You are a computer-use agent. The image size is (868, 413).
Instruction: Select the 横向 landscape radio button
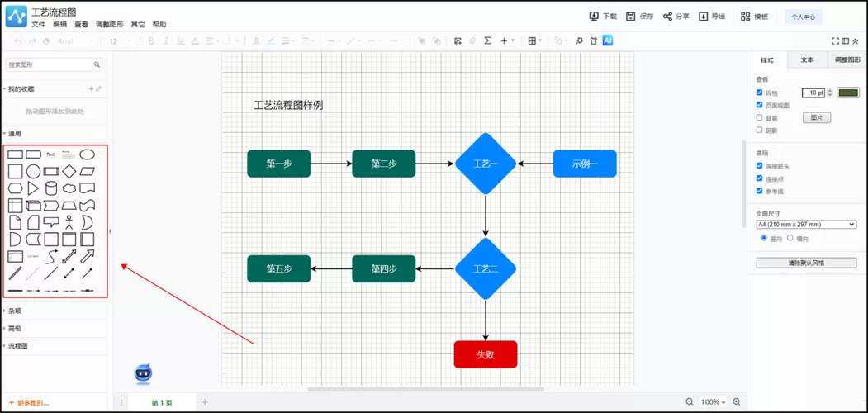(x=790, y=238)
